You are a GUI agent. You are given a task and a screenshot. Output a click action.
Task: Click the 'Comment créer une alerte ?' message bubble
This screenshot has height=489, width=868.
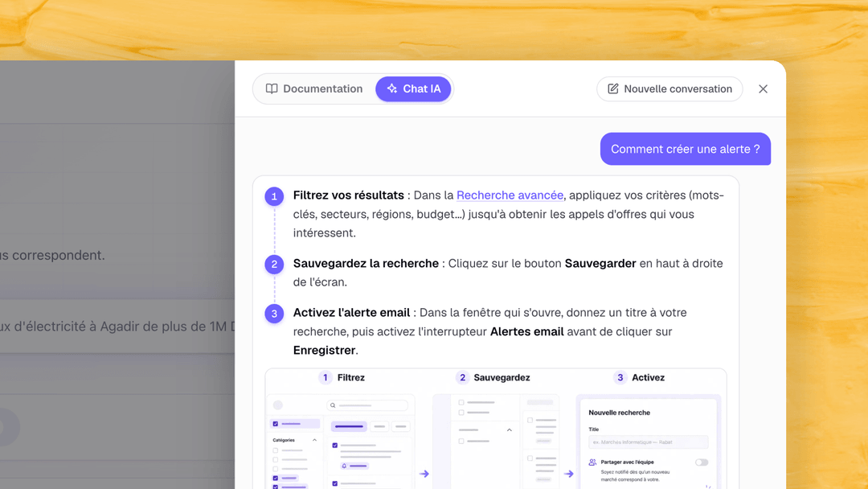pyautogui.click(x=686, y=149)
